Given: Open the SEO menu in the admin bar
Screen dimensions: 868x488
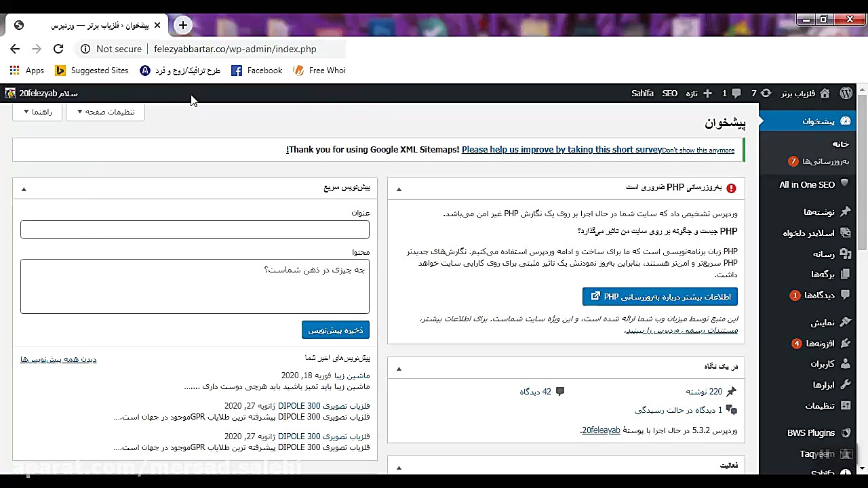Looking at the screenshot, I should pyautogui.click(x=669, y=93).
